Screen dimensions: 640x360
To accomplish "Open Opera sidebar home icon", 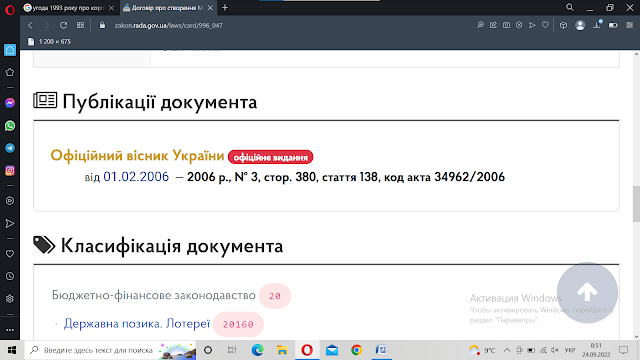I will pyautogui.click(x=10, y=50).
